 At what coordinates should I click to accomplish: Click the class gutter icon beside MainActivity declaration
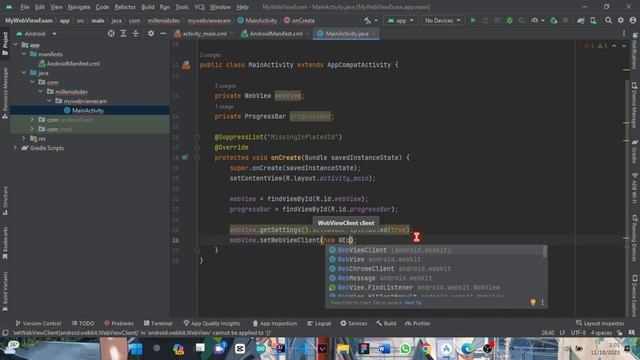pos(186,65)
